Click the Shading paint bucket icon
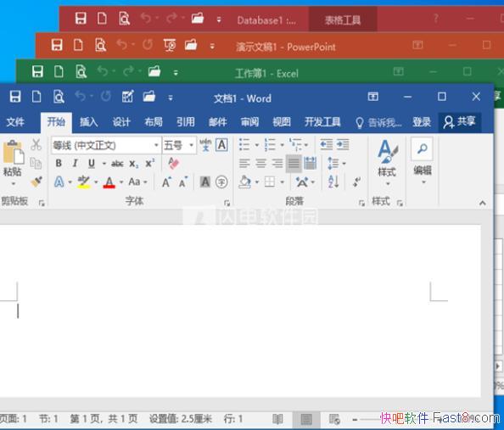Screen dimensions: 504x430 point(245,182)
